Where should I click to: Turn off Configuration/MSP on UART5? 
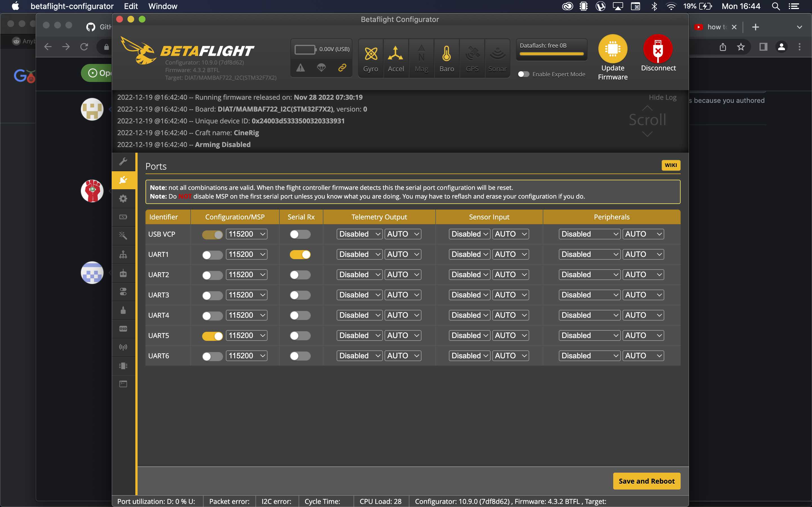coord(212,335)
